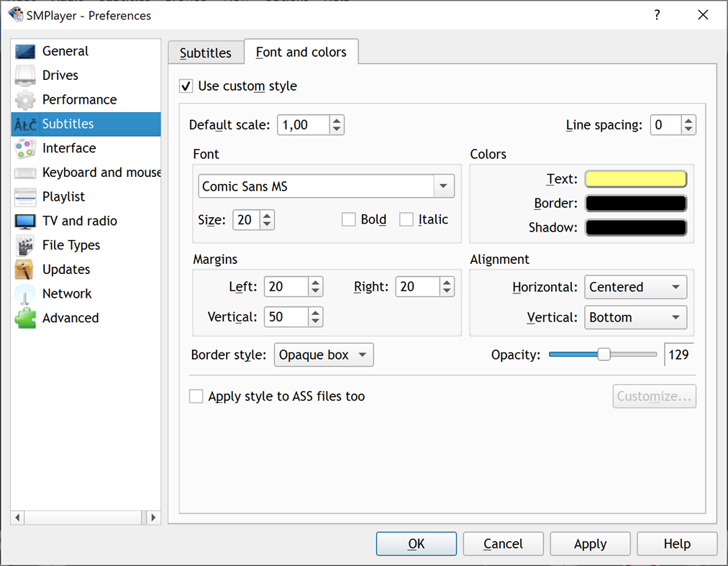
Task: Enable Bold font style
Action: [x=350, y=219]
